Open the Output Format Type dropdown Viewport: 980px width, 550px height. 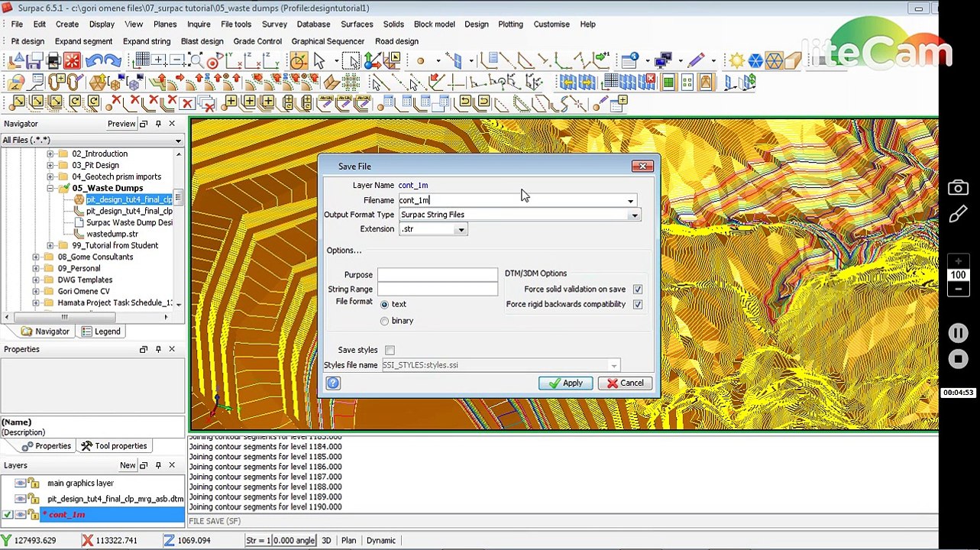[x=634, y=215]
